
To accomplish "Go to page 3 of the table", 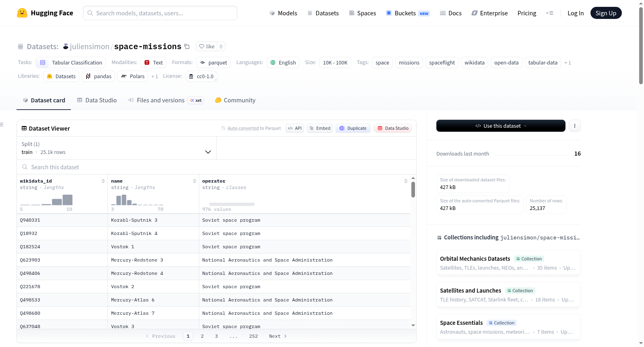I will 216,336.
